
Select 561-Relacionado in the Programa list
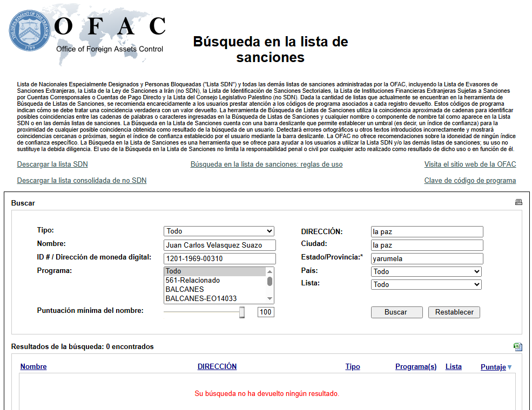(x=193, y=281)
